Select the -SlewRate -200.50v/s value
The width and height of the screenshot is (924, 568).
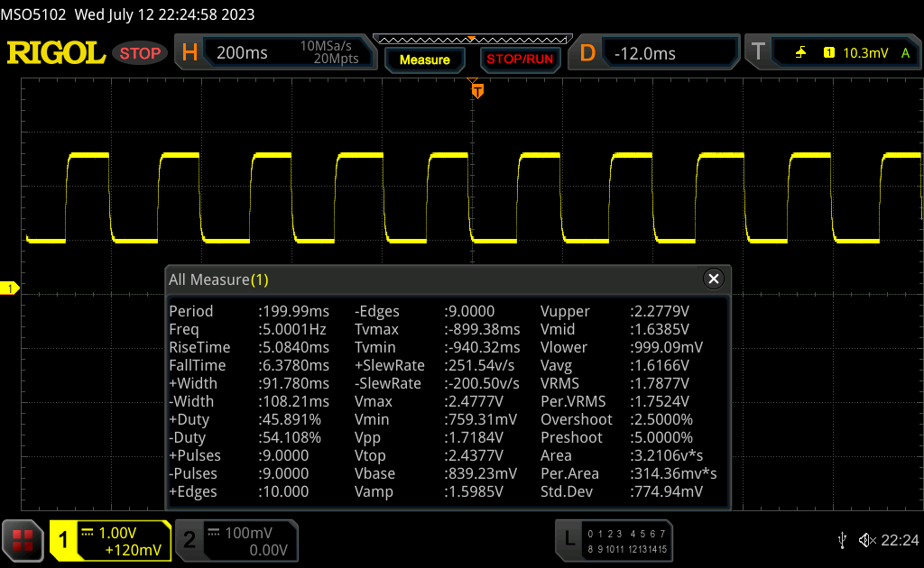point(482,383)
